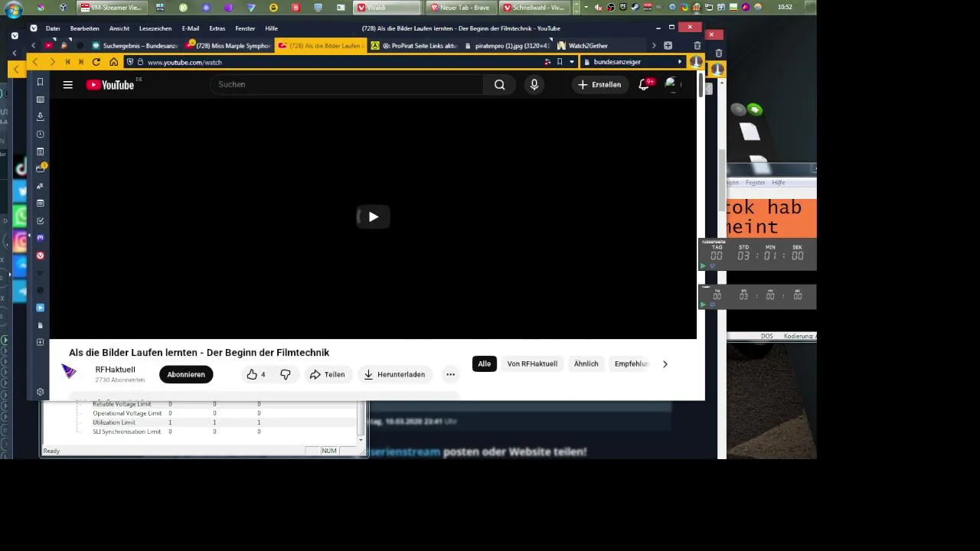Open the Bearbeiten menu
The width and height of the screenshot is (980, 551).
coord(84,28)
